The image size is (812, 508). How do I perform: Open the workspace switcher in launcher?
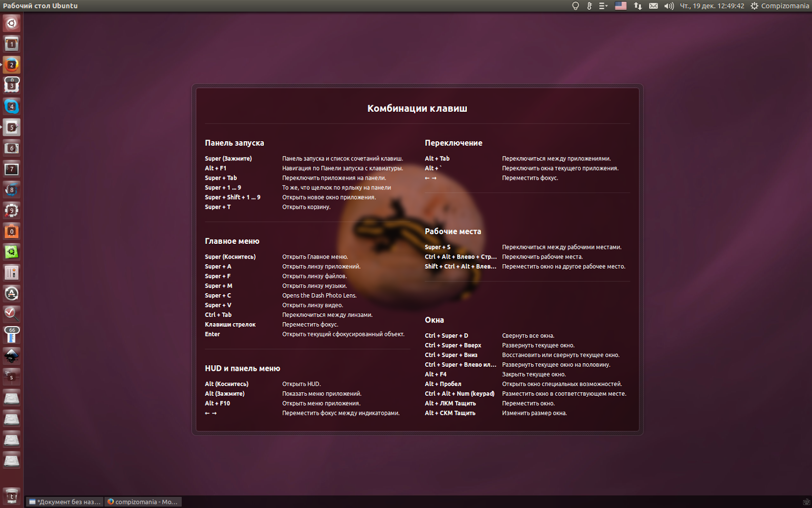click(12, 377)
